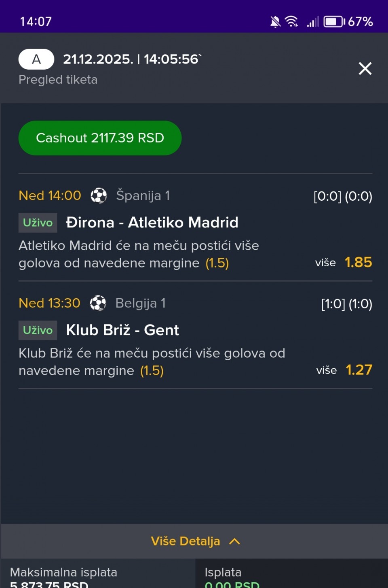Tap the Cashout 2117.39 RSD button
The width and height of the screenshot is (388, 588).
tap(100, 138)
